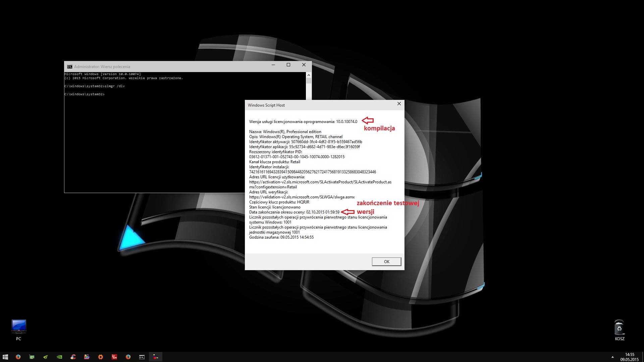Click the orange gear taskbar icon

click(x=101, y=357)
